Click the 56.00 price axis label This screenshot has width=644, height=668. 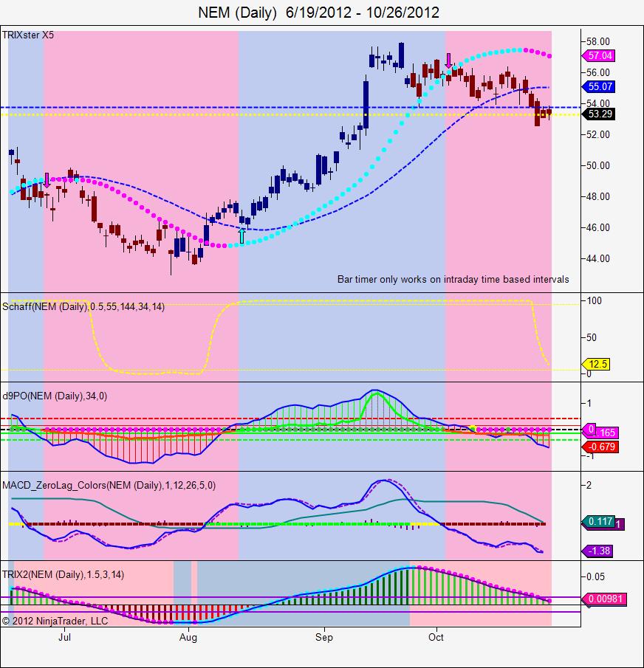pyautogui.click(x=598, y=72)
